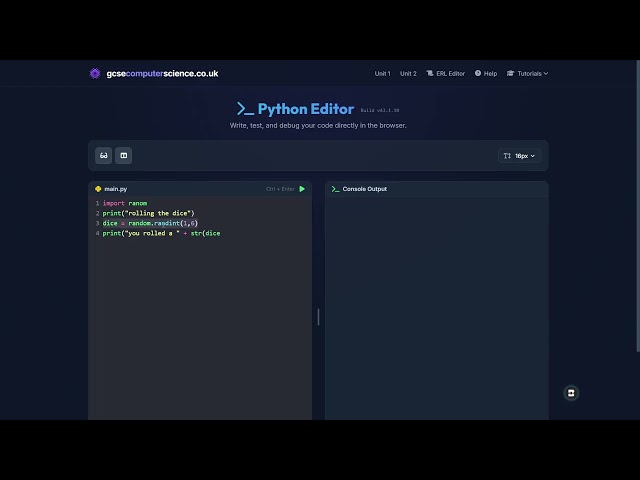
Task: Click the yellow Python icon beside main.py
Action: point(98,189)
